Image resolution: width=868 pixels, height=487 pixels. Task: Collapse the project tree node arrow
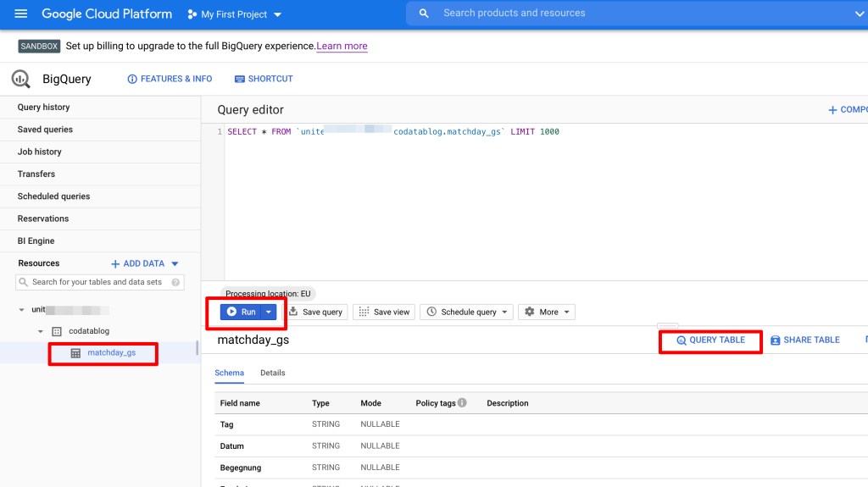[x=21, y=310]
